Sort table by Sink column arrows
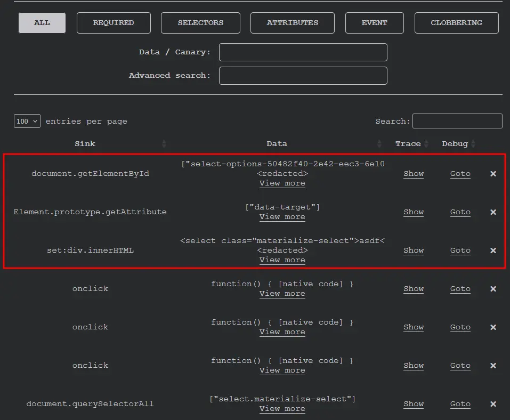 click(x=164, y=144)
